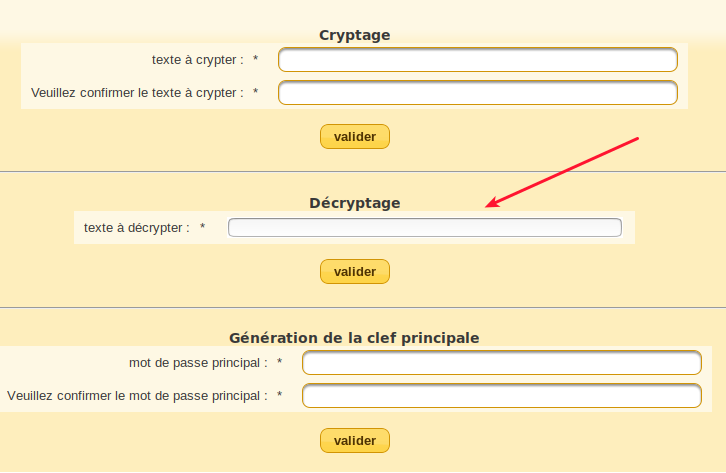The image size is (726, 473).
Task: Click the asterisk beside 'texte à crypter'
Action: pyautogui.click(x=256, y=60)
